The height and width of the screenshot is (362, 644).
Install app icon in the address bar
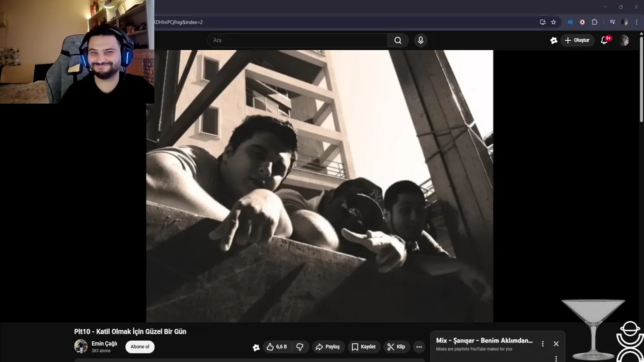tap(542, 22)
